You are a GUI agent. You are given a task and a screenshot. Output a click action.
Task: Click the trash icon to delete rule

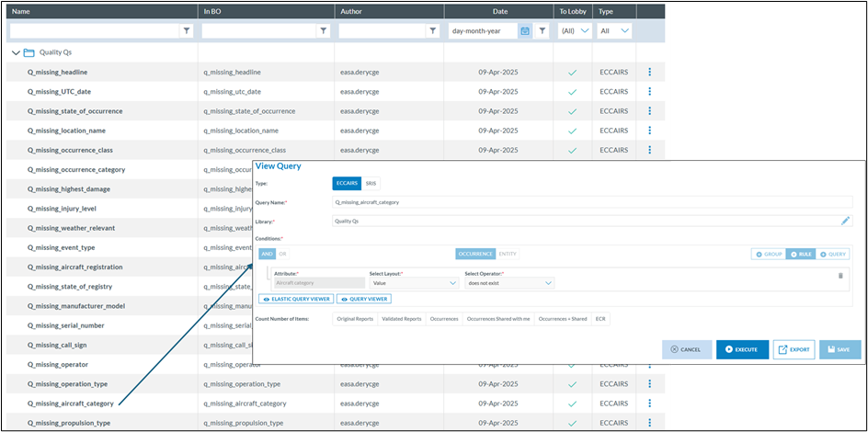[839, 275]
